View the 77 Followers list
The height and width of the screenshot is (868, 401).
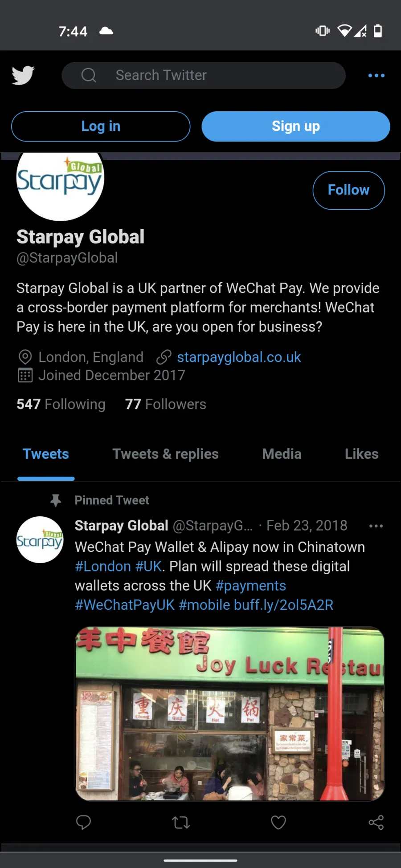point(166,404)
